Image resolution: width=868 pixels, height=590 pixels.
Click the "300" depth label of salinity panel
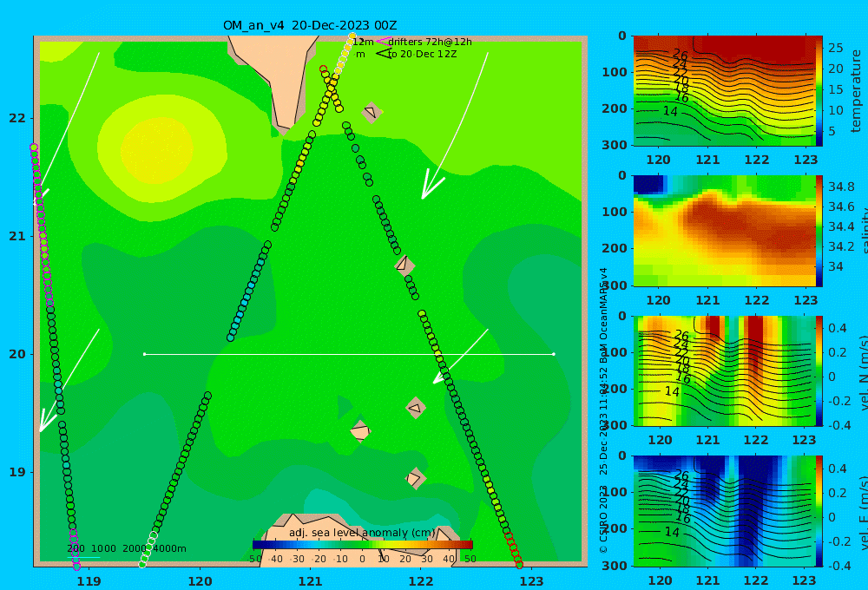click(614, 285)
